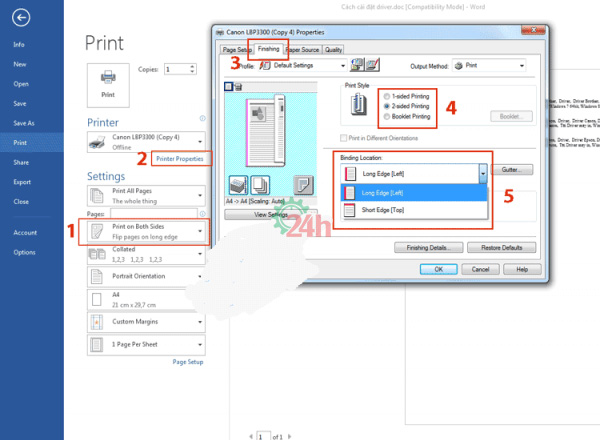Click the printer preview icon above preview
The height and width of the screenshot is (440, 600).
click(x=238, y=87)
